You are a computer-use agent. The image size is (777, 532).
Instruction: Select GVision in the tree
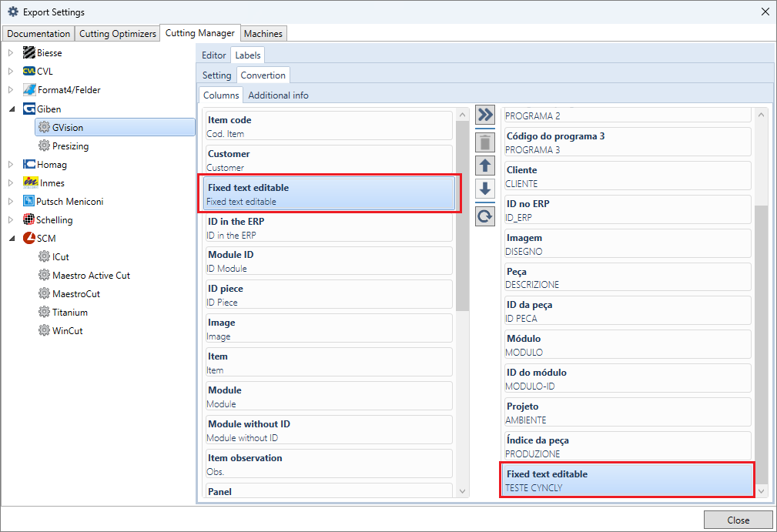pos(115,127)
